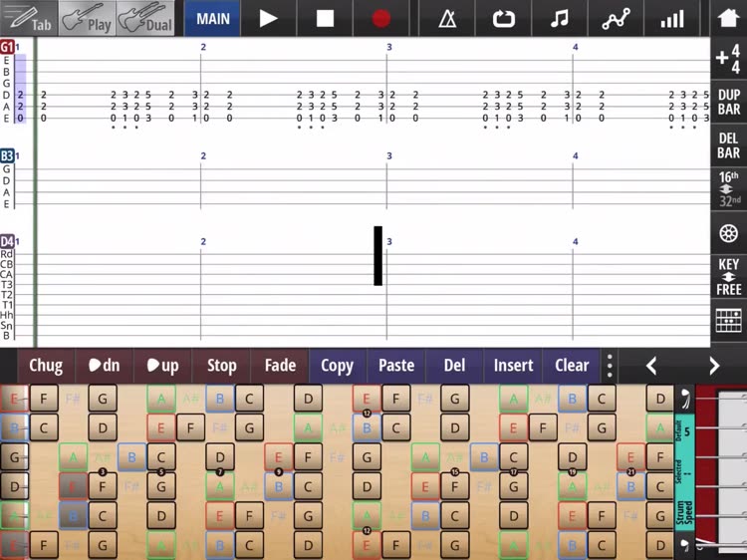This screenshot has height=560, width=747.
Task: Tap the upper strum direction icon
Action: pos(684,400)
